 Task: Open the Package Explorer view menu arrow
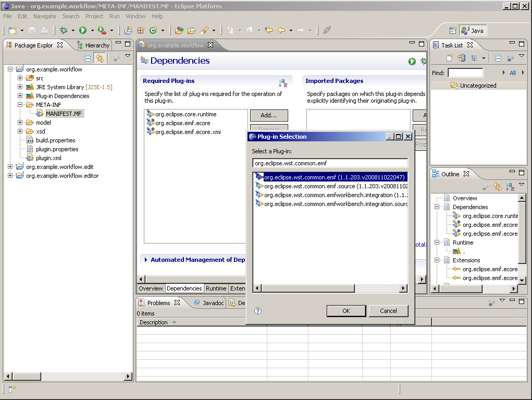pos(128,56)
